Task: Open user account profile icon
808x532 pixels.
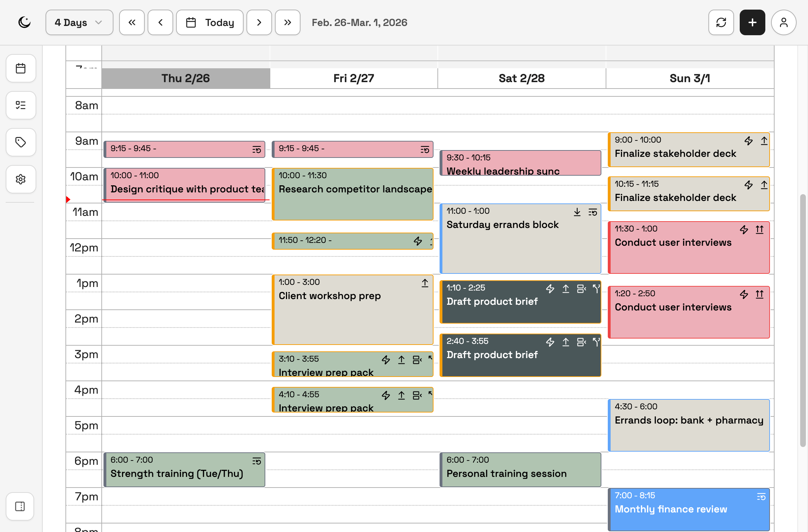Action: coord(784,22)
